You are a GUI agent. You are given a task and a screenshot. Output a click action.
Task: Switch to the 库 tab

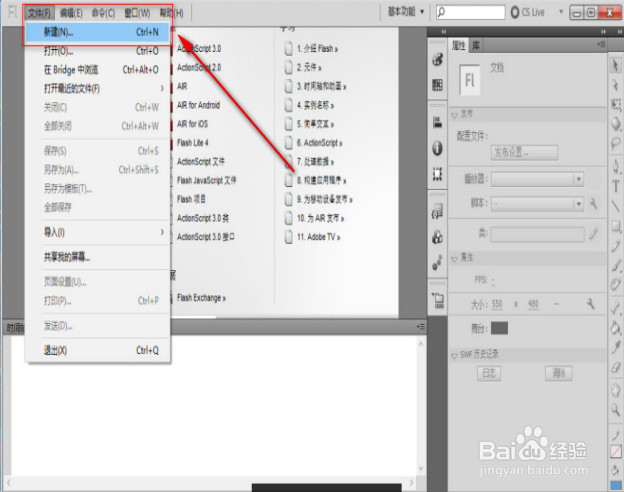(x=476, y=46)
